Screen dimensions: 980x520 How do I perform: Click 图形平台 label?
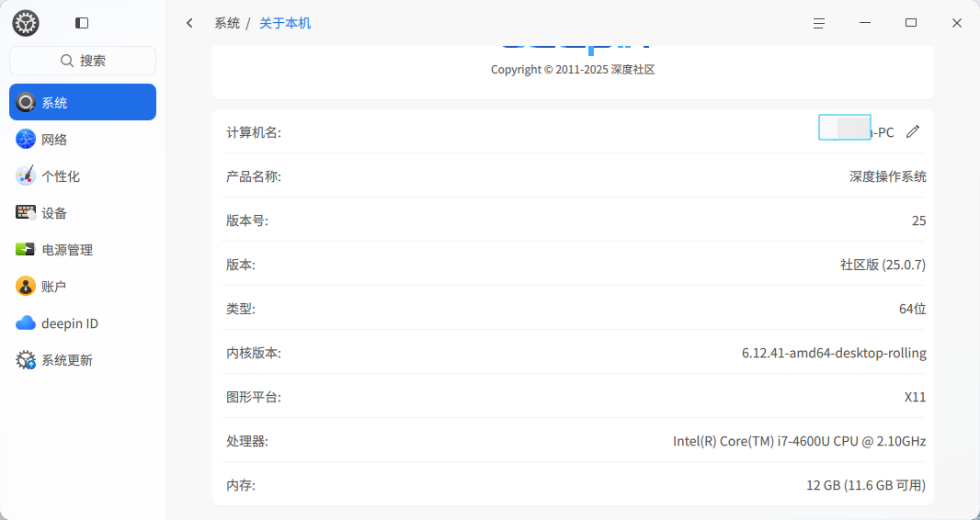[254, 397]
